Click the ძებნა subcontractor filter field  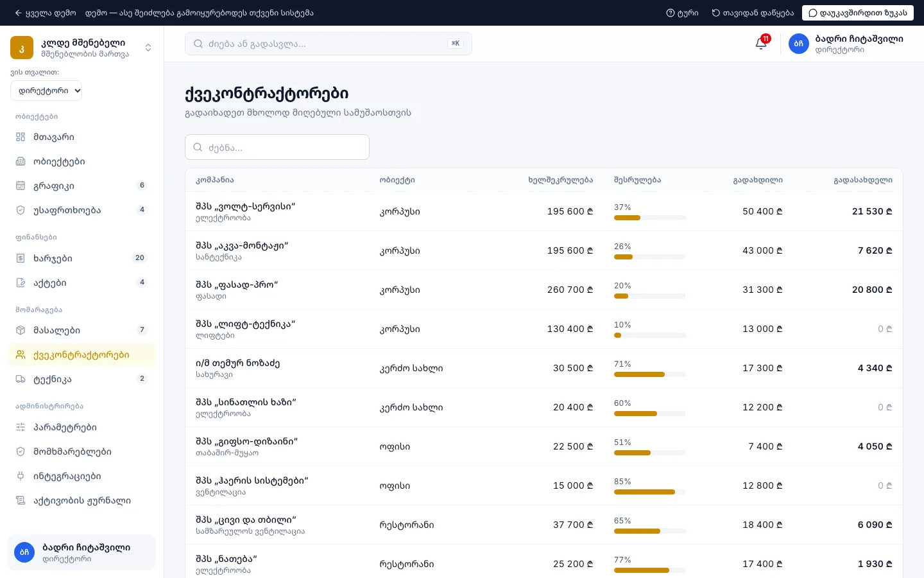click(277, 147)
